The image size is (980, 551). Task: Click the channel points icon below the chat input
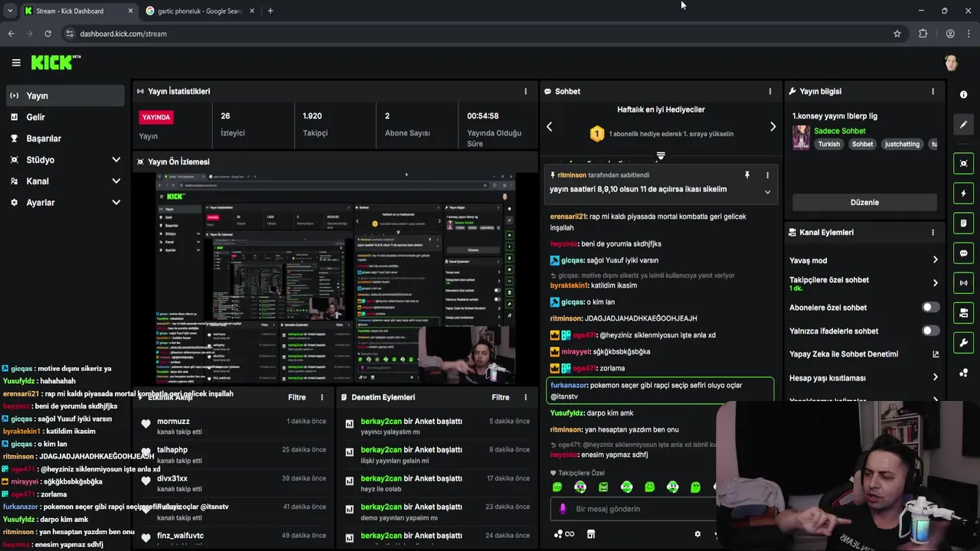[563, 534]
